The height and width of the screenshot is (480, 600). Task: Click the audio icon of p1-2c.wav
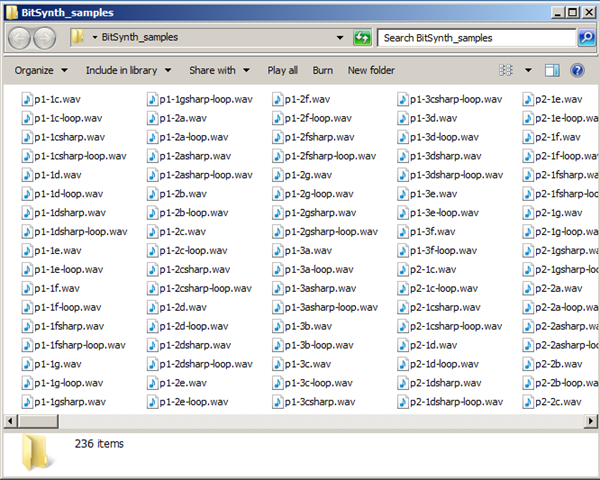(x=152, y=232)
